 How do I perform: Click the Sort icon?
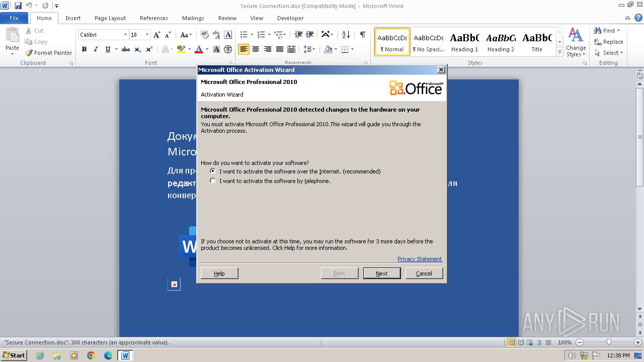click(x=346, y=35)
